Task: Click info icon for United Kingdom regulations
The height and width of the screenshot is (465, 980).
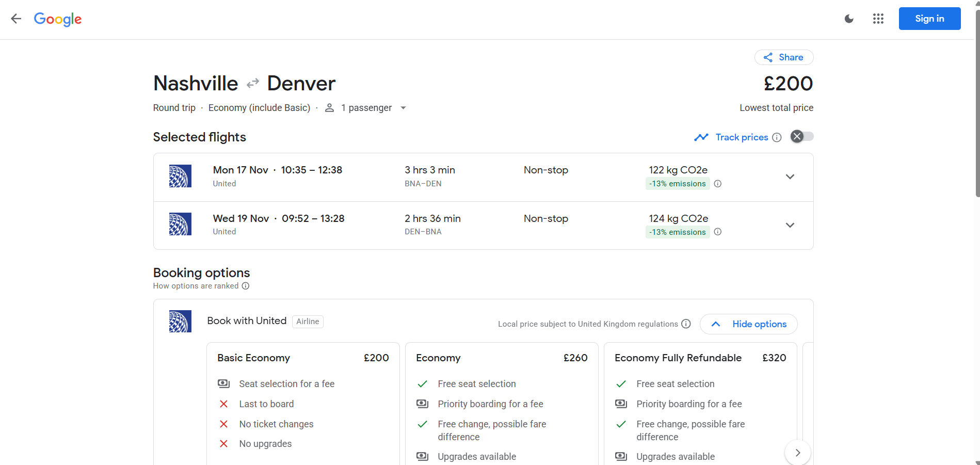Action: (x=686, y=324)
